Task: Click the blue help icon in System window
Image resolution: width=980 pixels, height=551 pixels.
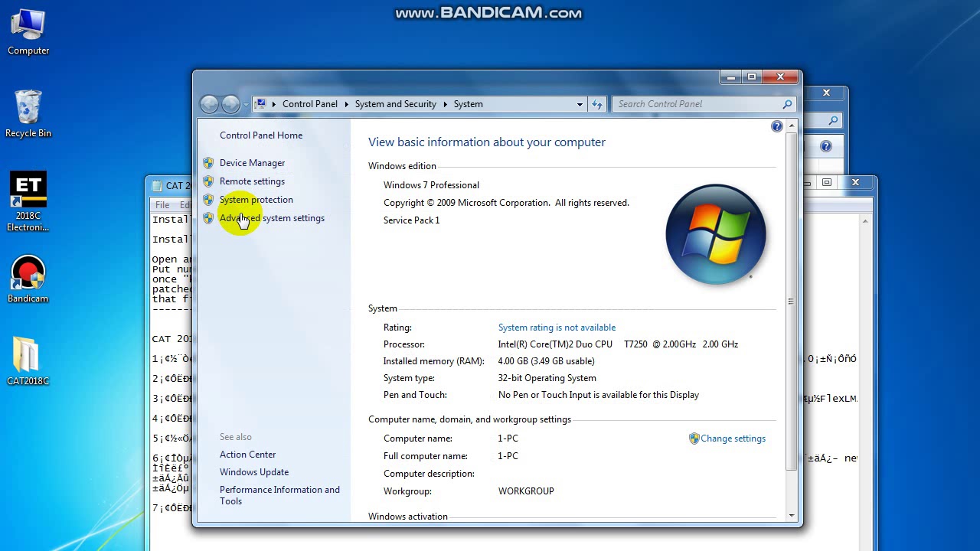Action: pyautogui.click(x=777, y=126)
